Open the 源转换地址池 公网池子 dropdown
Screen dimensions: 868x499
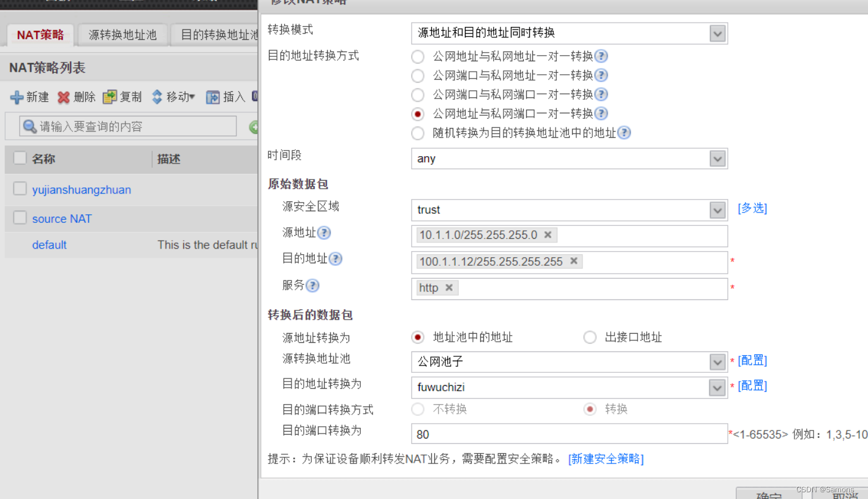(x=718, y=362)
